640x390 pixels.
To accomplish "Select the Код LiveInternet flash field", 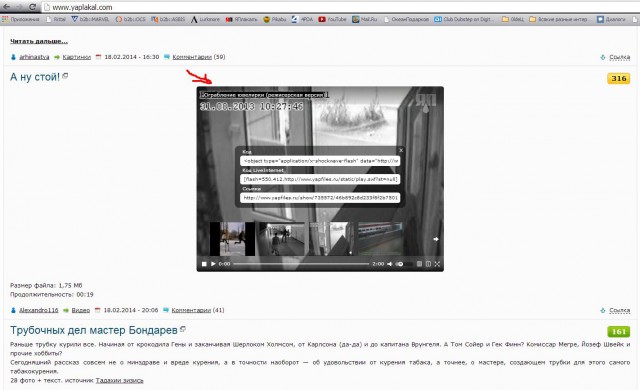I will tap(320, 179).
